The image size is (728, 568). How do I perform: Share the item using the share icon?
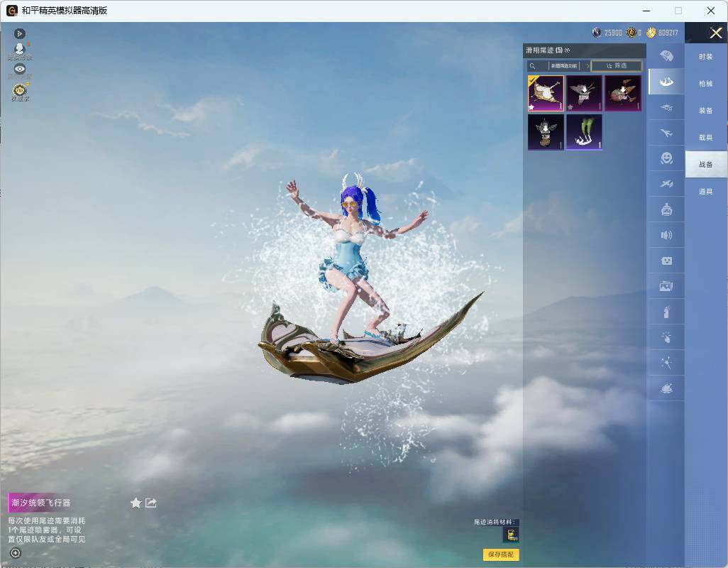coord(151,503)
